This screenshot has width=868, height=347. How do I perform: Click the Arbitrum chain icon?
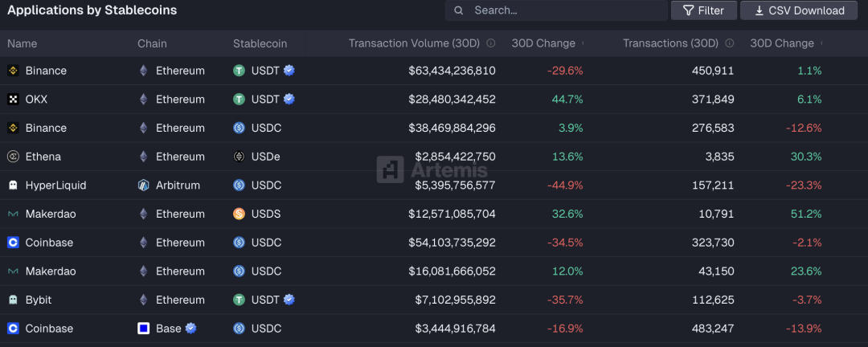[x=144, y=186]
